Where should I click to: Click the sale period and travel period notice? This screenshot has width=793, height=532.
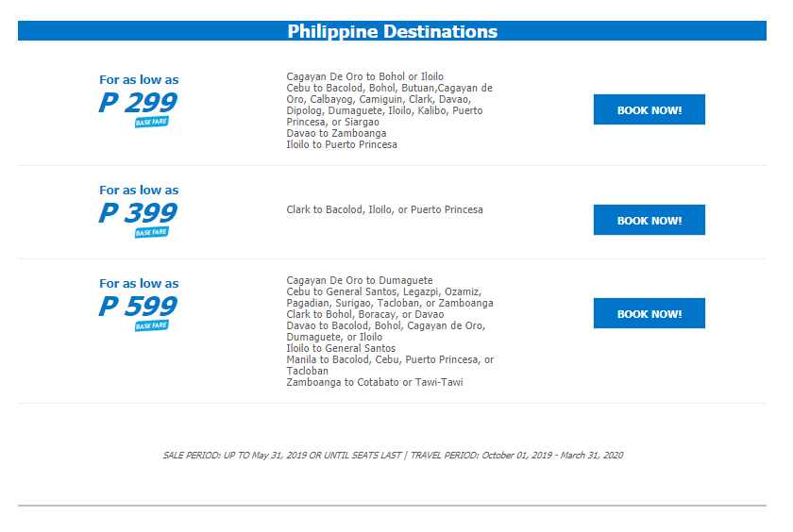coord(393,456)
